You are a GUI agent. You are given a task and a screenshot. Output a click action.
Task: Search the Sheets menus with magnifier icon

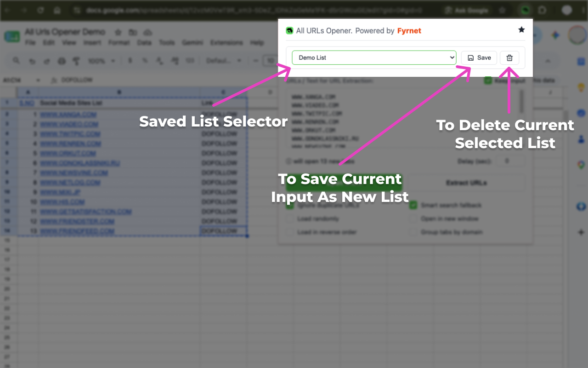click(x=17, y=61)
